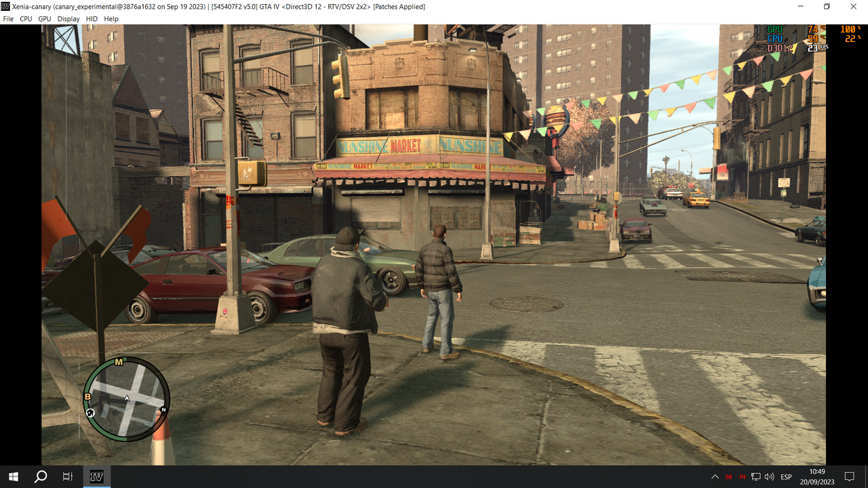Image resolution: width=868 pixels, height=488 pixels.
Task: Show hidden system tray icons
Action: 715,477
